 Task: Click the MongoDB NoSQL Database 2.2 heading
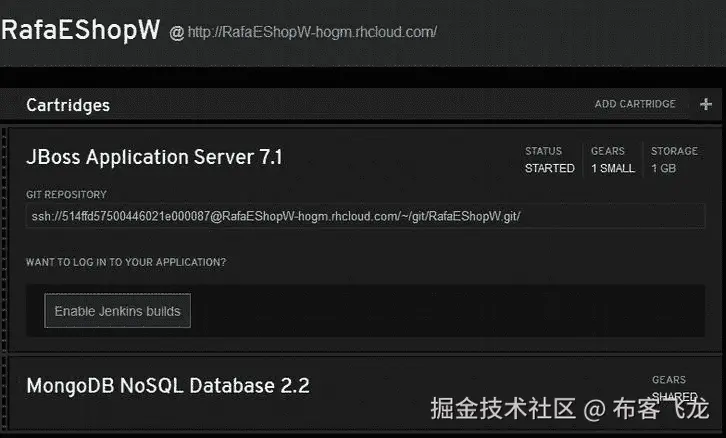(x=168, y=386)
